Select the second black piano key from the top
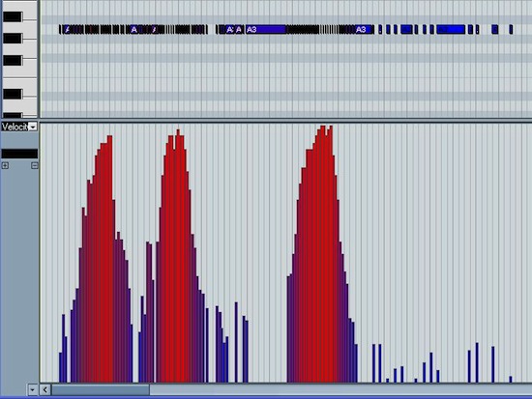 click(x=13, y=39)
